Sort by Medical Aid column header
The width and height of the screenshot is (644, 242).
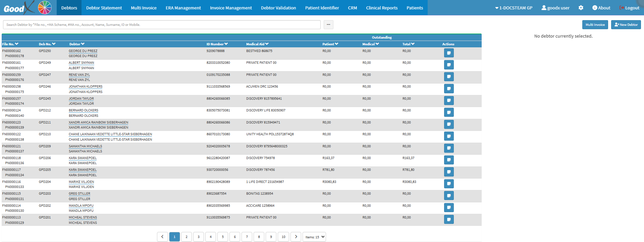pyautogui.click(x=257, y=44)
